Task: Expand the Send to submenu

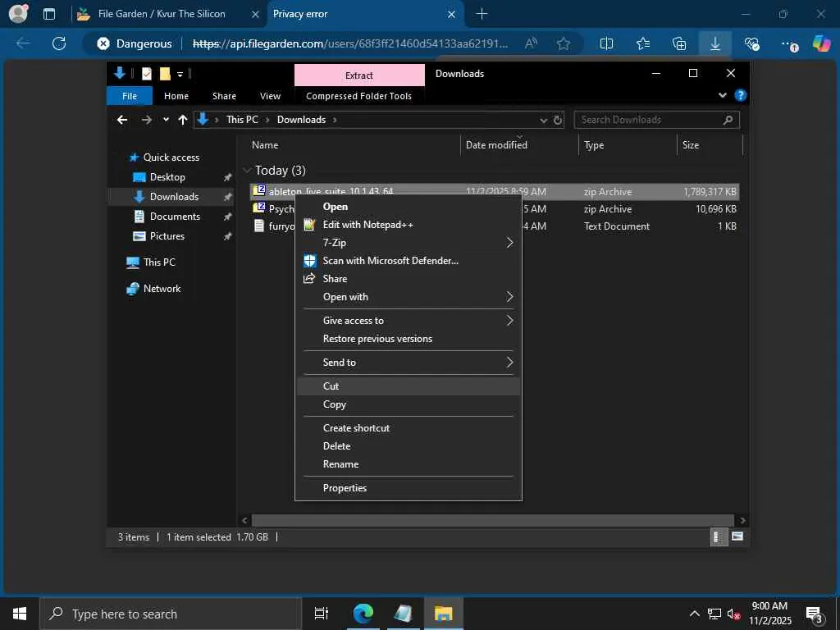Action: [408, 362]
